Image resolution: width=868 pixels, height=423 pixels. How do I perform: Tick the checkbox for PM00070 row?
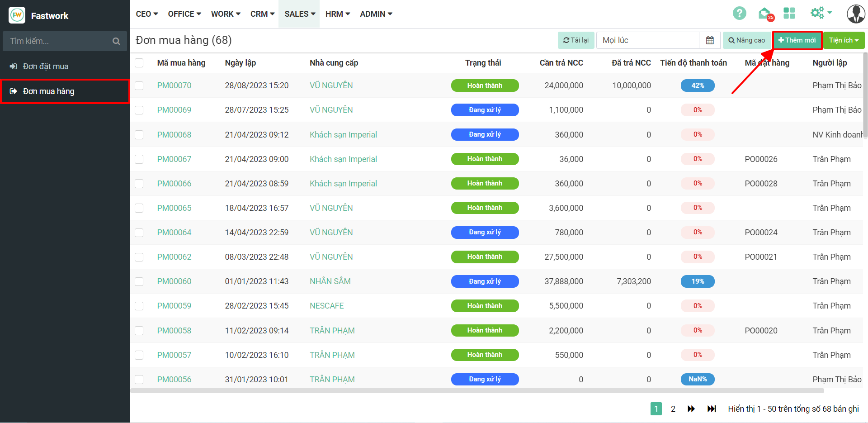point(139,86)
